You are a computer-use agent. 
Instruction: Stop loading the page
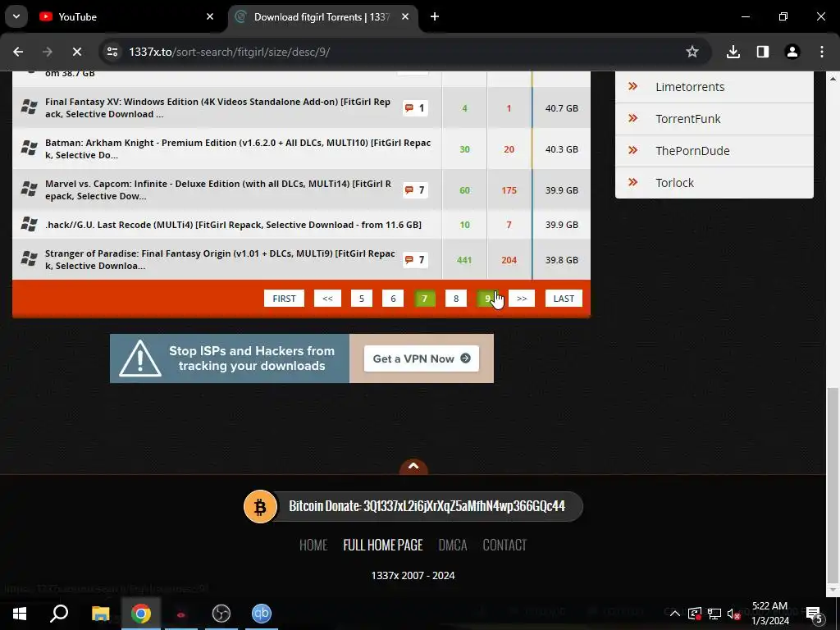coord(77,52)
